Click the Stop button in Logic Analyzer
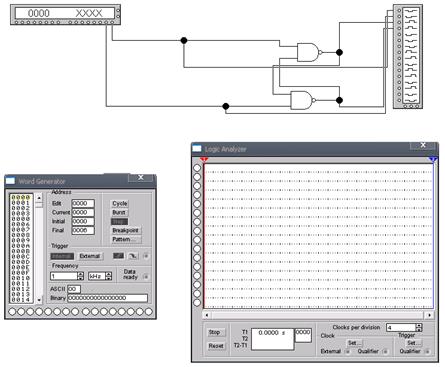The image size is (445, 367). click(x=214, y=332)
